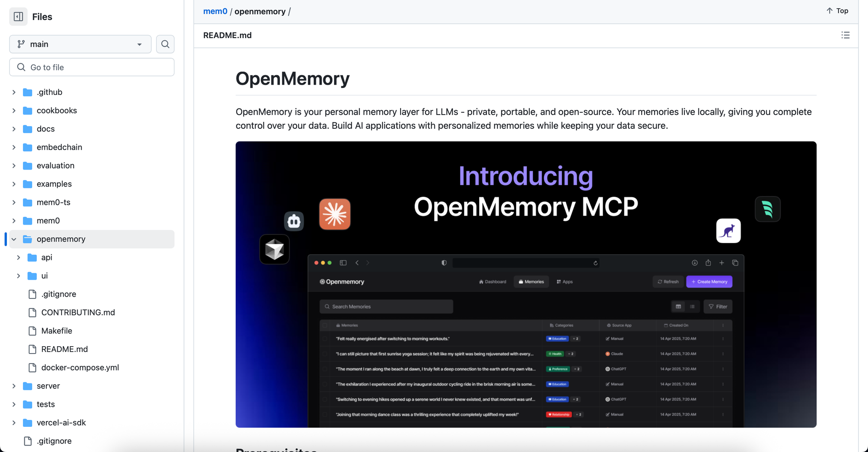Expand the examples folder chevron
The height and width of the screenshot is (452, 868).
14,184
